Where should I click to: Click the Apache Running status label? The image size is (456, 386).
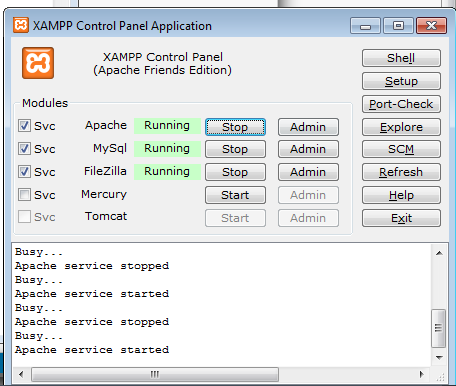pyautogui.click(x=167, y=126)
